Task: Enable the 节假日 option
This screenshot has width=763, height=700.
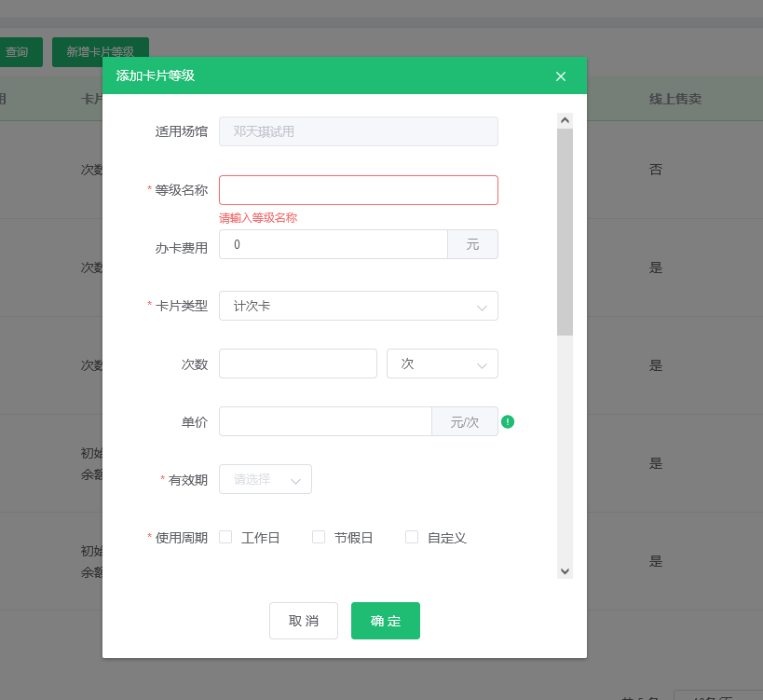Action: (317, 537)
